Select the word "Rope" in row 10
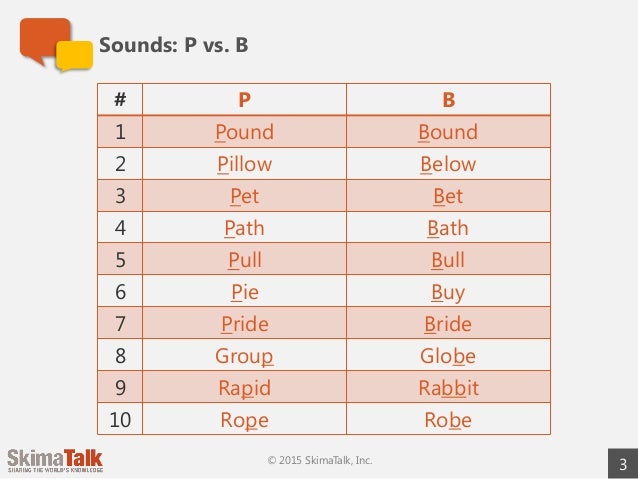Viewport: 638px width, 479px height. (244, 421)
